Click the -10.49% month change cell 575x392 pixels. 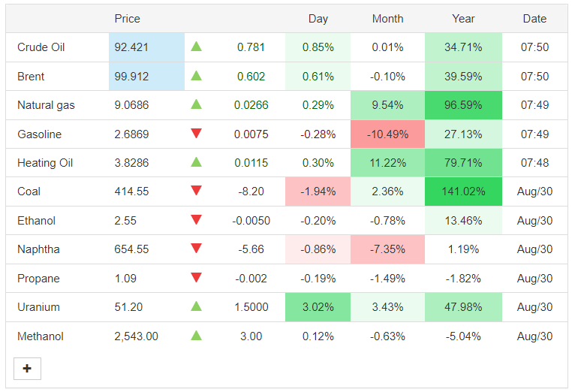(x=387, y=134)
